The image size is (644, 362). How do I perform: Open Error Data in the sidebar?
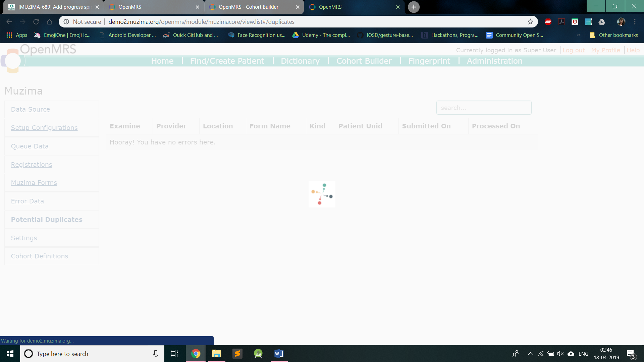(x=28, y=201)
